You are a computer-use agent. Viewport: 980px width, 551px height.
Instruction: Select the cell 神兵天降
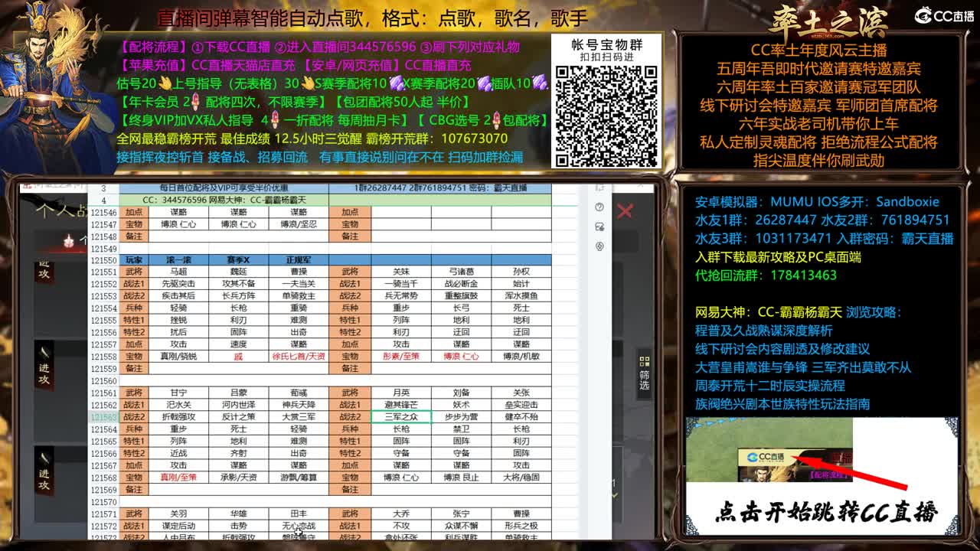pyautogui.click(x=298, y=405)
